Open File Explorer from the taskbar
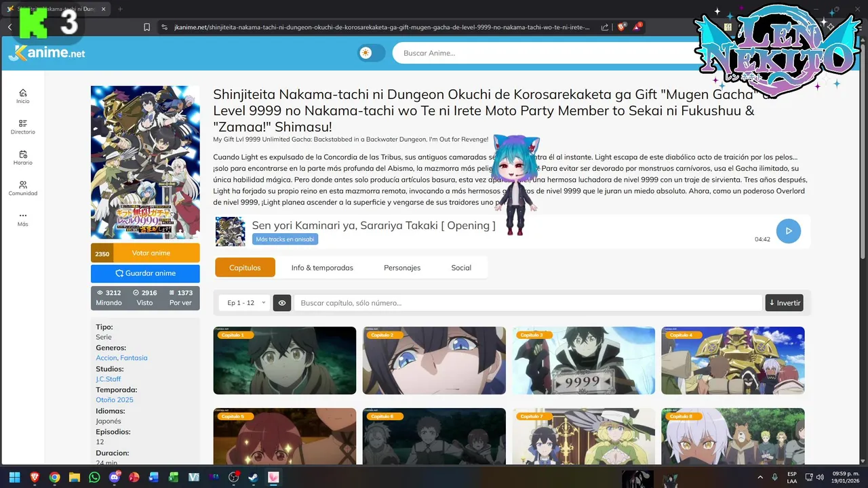The width and height of the screenshot is (868, 488). click(75, 477)
